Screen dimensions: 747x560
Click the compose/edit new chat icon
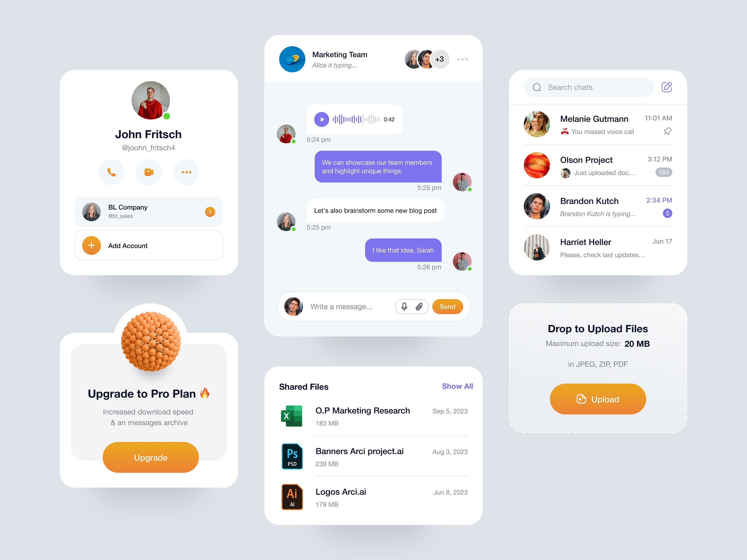click(x=667, y=87)
